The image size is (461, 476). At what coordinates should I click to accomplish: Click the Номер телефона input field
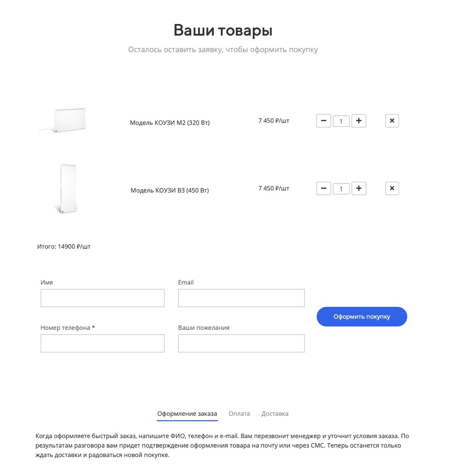(102, 344)
